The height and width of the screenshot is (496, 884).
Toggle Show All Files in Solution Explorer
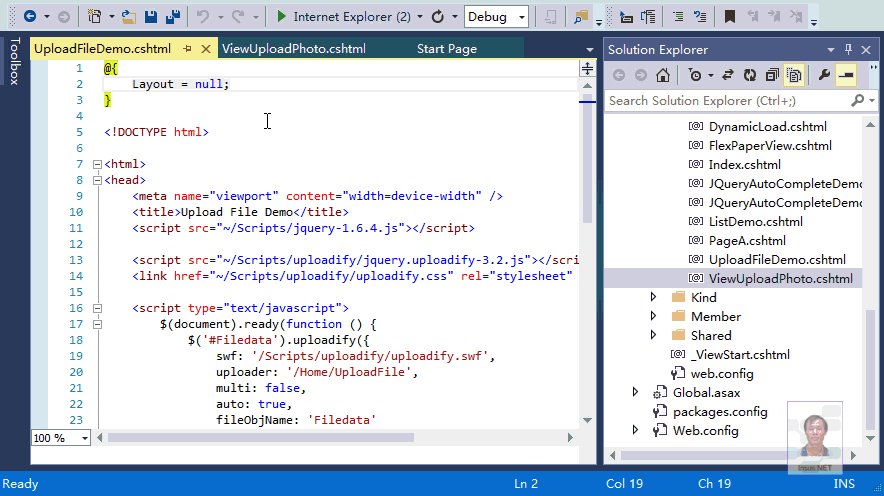(x=794, y=75)
